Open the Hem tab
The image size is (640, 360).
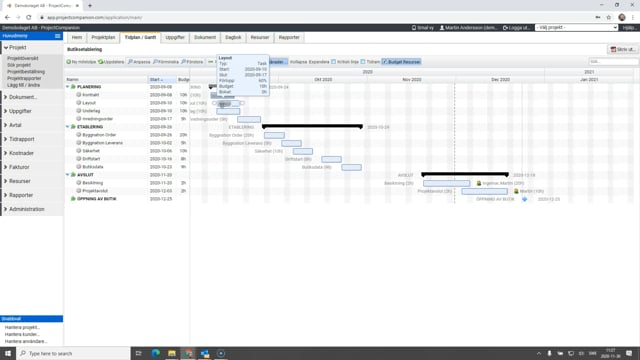[x=77, y=38]
